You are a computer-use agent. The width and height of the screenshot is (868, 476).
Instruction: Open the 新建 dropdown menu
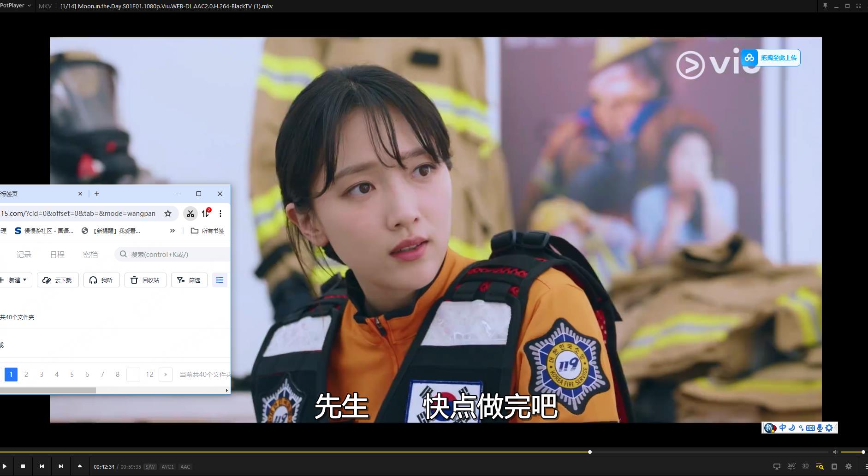coord(16,280)
